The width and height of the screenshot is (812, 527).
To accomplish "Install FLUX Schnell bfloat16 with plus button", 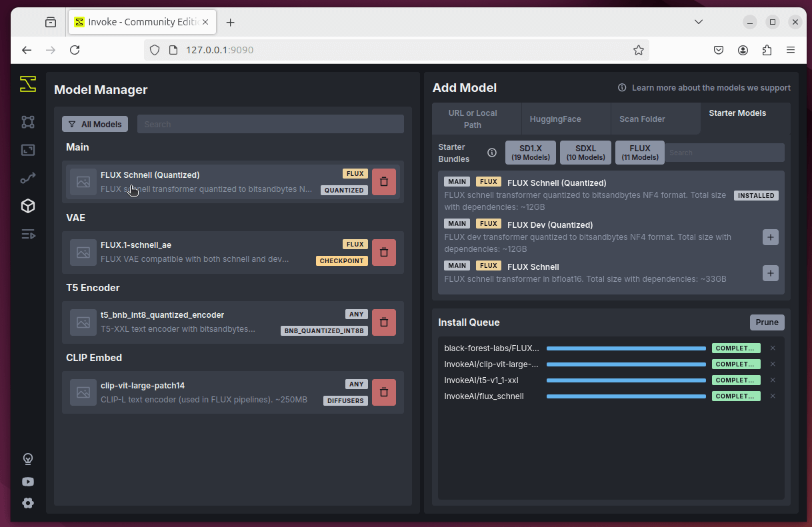I will click(x=770, y=272).
